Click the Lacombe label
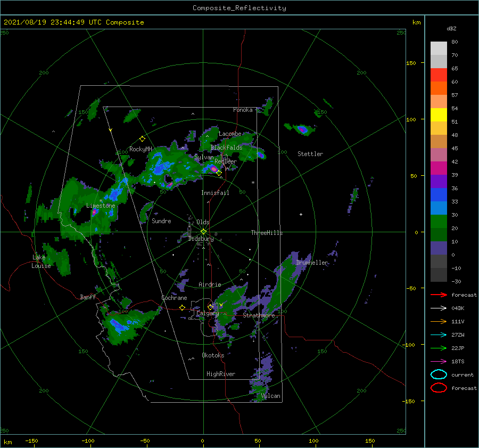 click(x=230, y=134)
